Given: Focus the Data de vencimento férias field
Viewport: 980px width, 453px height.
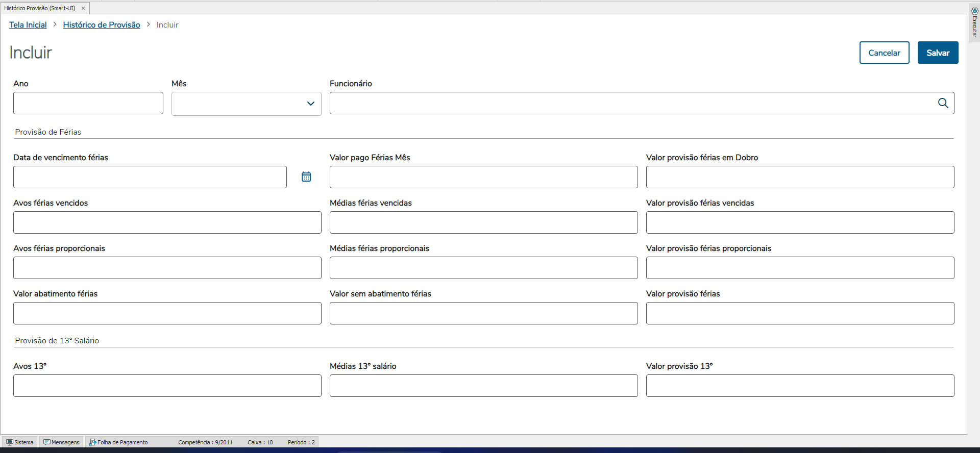Looking at the screenshot, I should coord(150,177).
